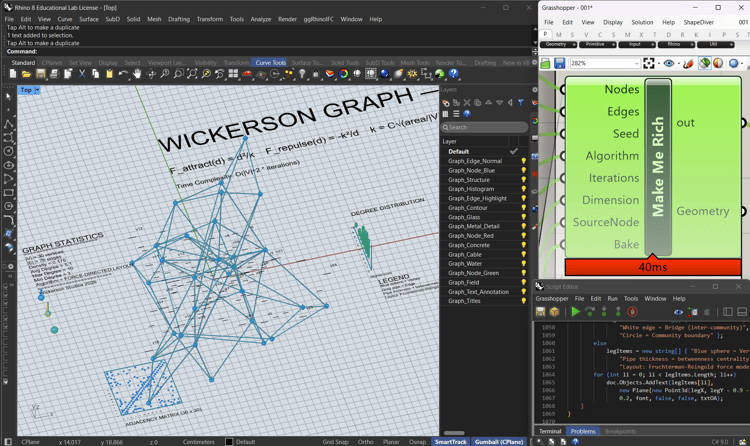Image resolution: width=750 pixels, height=446 pixels.
Task: Click the SmartTrack button in status bar
Action: (x=450, y=441)
